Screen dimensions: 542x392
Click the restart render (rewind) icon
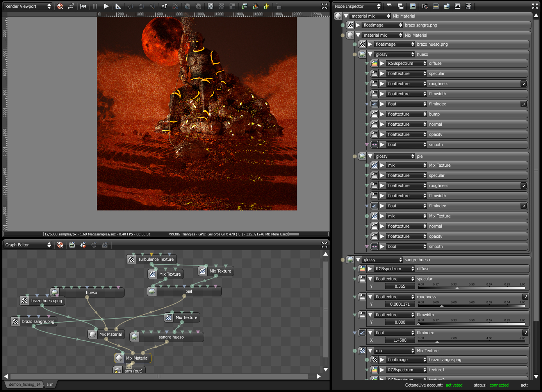[x=83, y=6]
